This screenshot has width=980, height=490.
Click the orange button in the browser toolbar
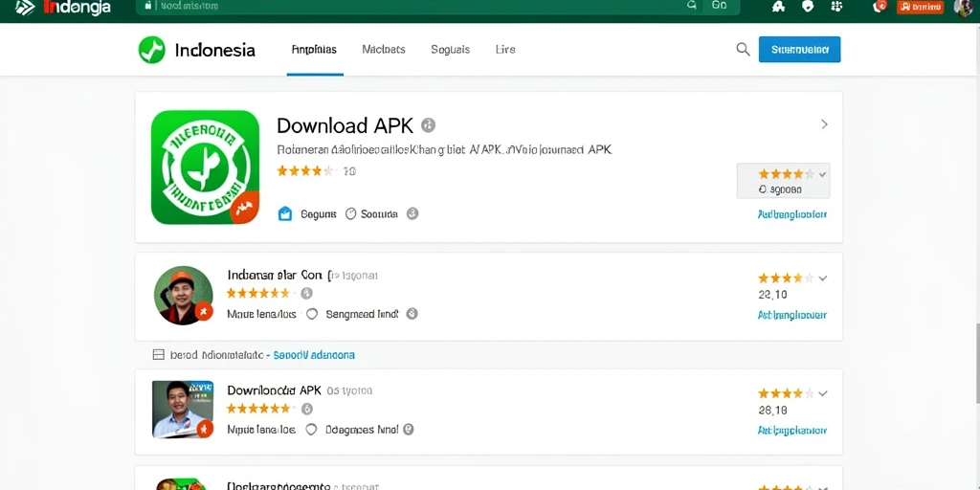tap(920, 7)
